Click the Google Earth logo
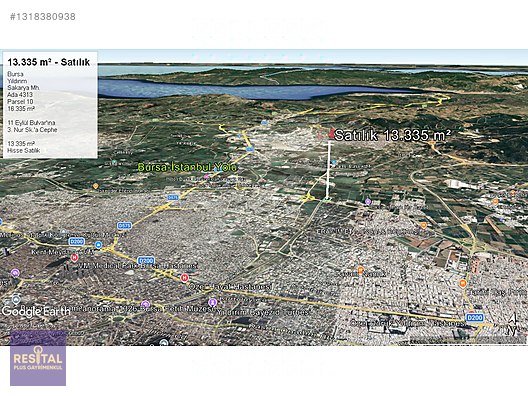The width and height of the screenshot is (528, 396). pyautogui.click(x=36, y=311)
